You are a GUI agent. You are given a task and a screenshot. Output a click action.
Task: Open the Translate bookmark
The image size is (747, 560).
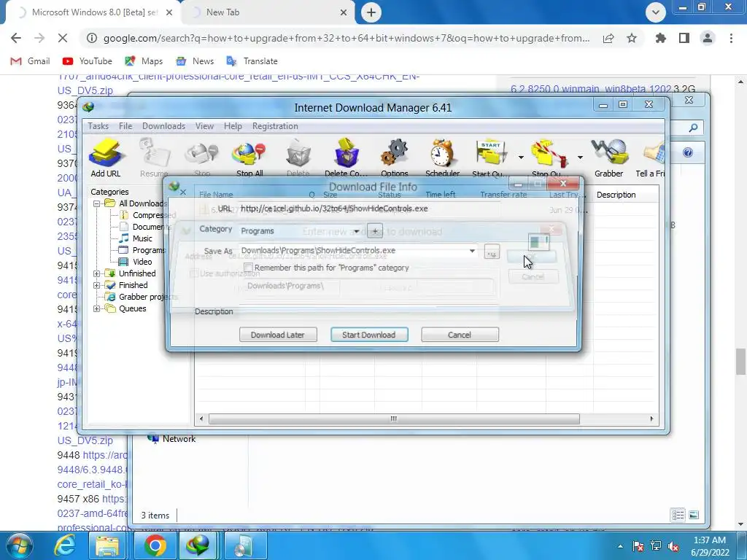point(252,61)
